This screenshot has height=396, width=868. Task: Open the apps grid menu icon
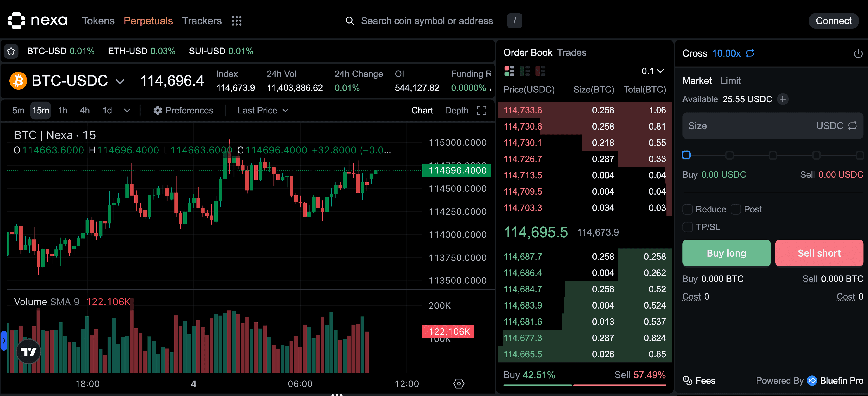[236, 21]
